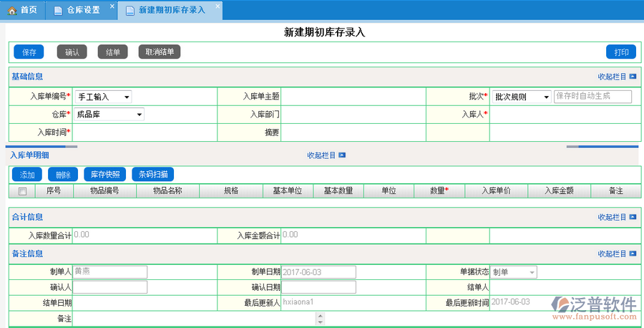This screenshot has width=644, height=328.
Task: Switch to the 仓库设置 tab
Action: click(x=82, y=11)
